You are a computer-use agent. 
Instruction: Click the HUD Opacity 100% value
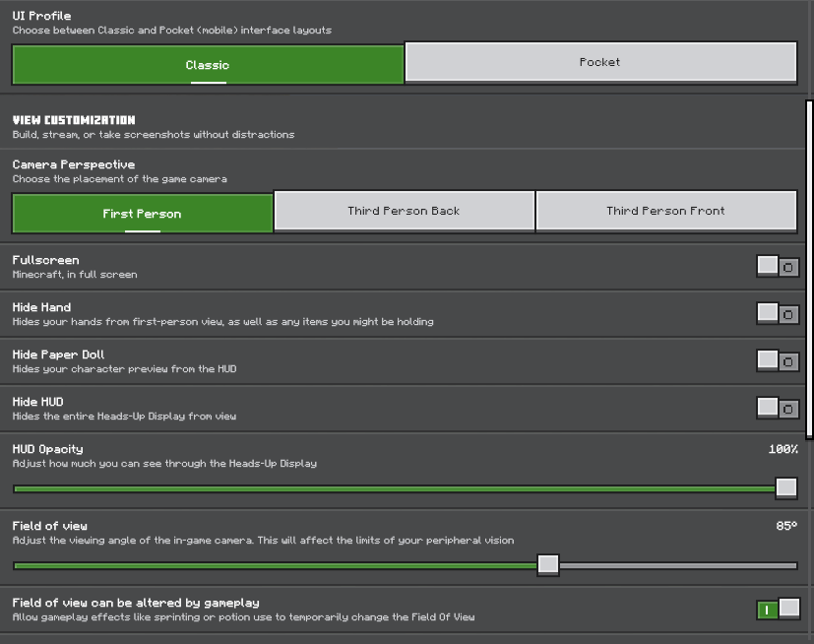783,449
